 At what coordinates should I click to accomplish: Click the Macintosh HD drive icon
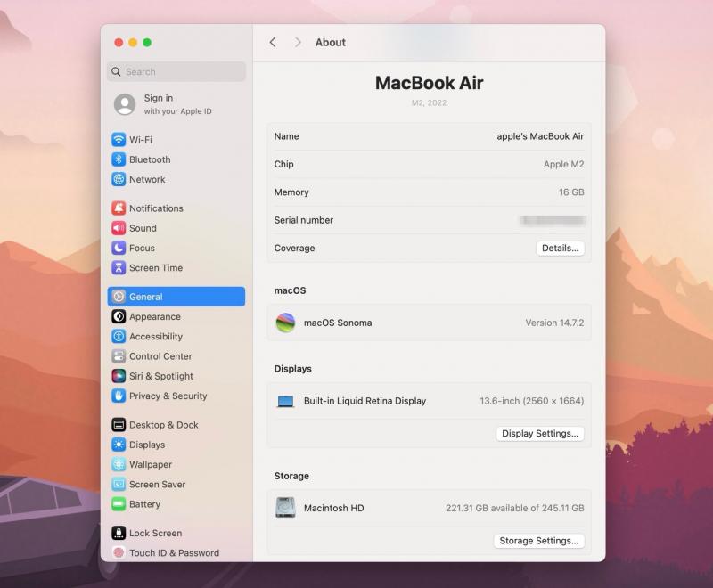[x=285, y=508]
